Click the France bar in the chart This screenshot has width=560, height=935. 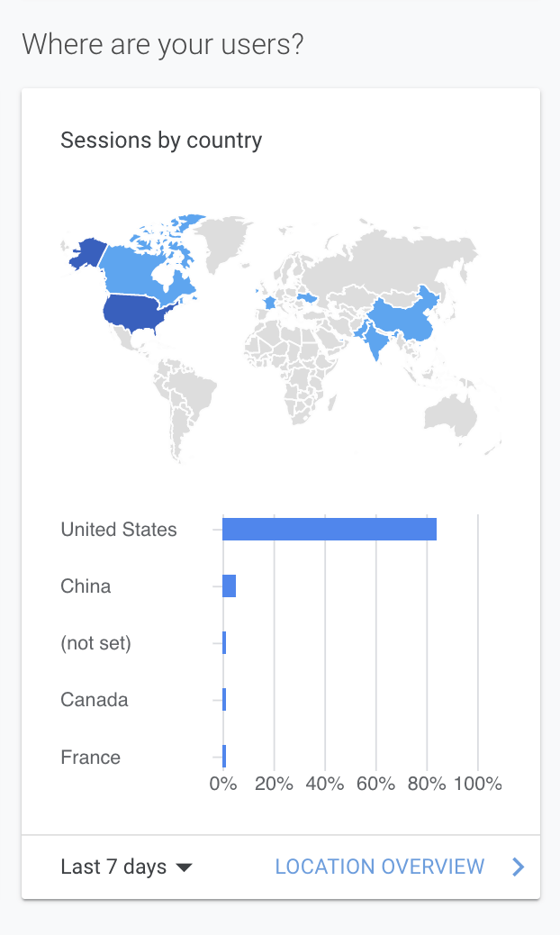coord(224,757)
